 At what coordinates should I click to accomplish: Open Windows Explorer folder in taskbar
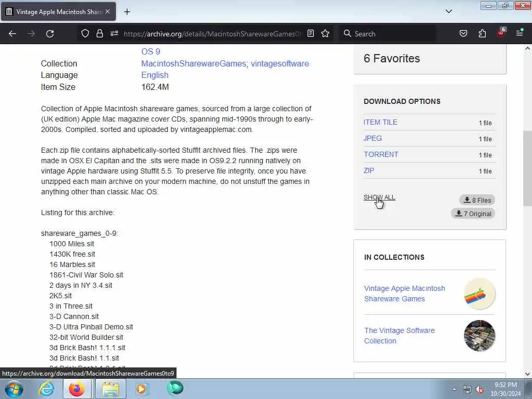pyautogui.click(x=111, y=389)
